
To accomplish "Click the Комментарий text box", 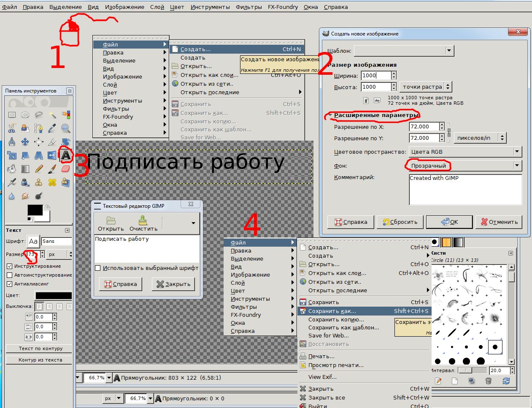I will (x=465, y=190).
